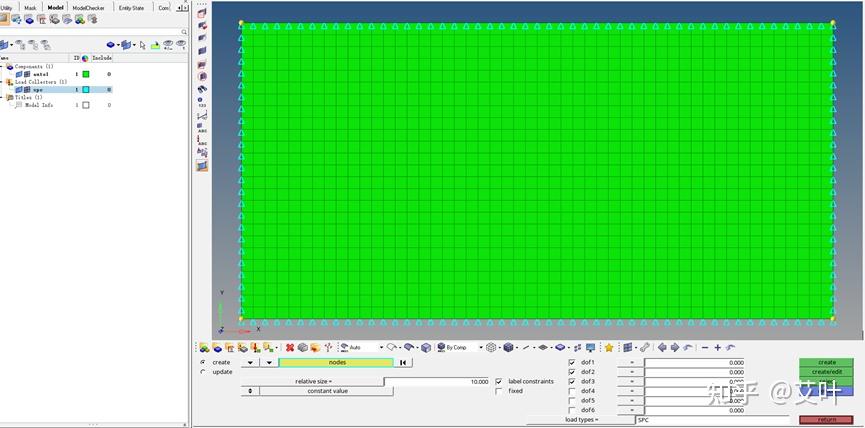This screenshot has height=428, width=865.
Task: Click the gold star favorites icon
Action: 608,347
